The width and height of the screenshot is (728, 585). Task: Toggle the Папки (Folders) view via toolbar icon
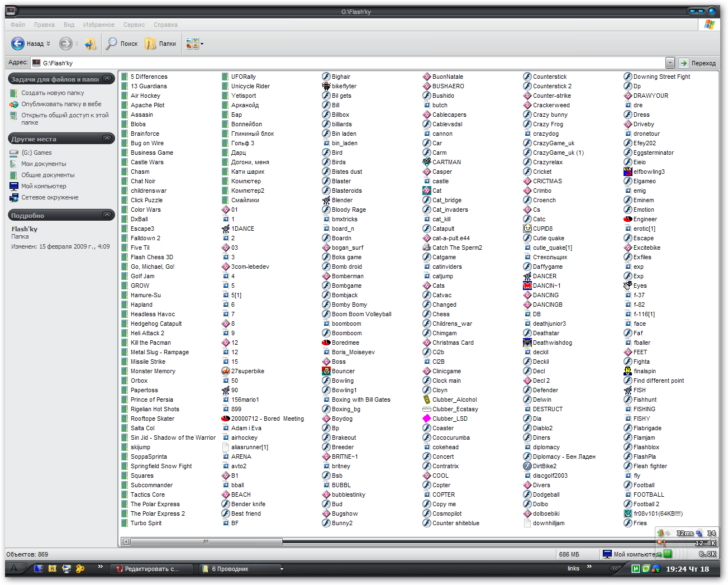pos(160,43)
